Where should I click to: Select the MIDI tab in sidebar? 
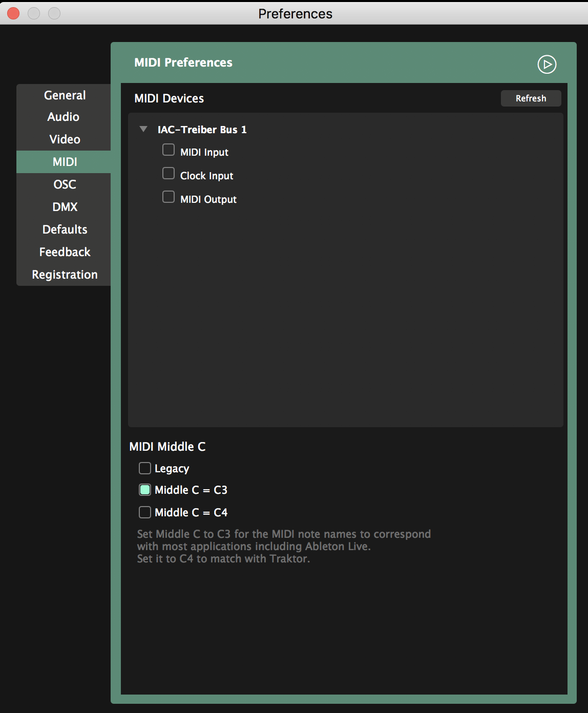(x=65, y=162)
